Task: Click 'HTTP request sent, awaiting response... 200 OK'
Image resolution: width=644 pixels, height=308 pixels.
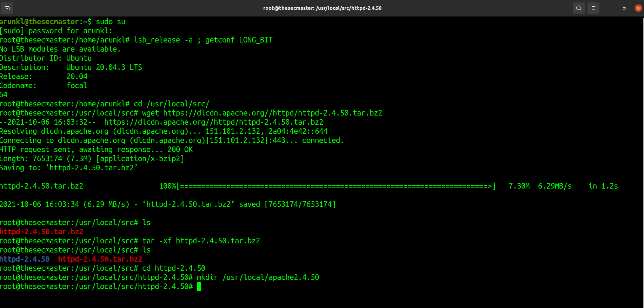Action: (97, 150)
